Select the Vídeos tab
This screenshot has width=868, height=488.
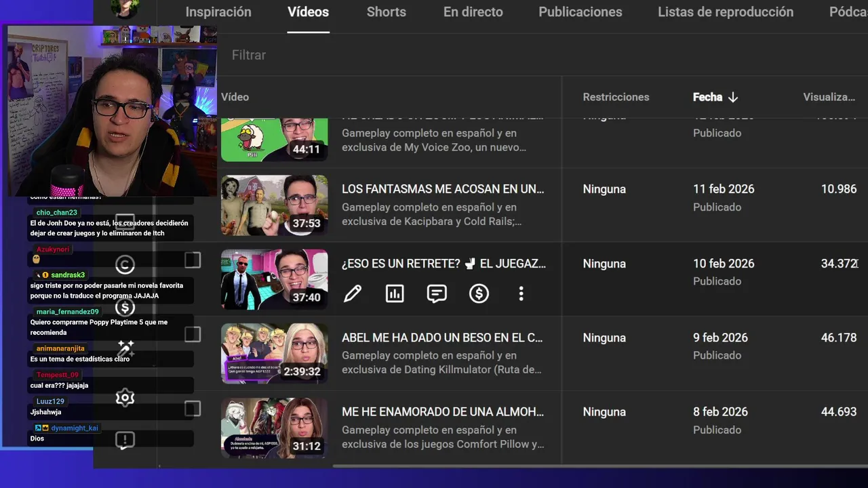click(x=309, y=12)
